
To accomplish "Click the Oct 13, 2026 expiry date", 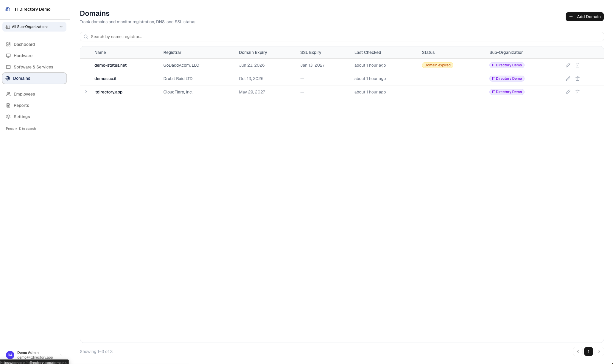I will tap(251, 79).
